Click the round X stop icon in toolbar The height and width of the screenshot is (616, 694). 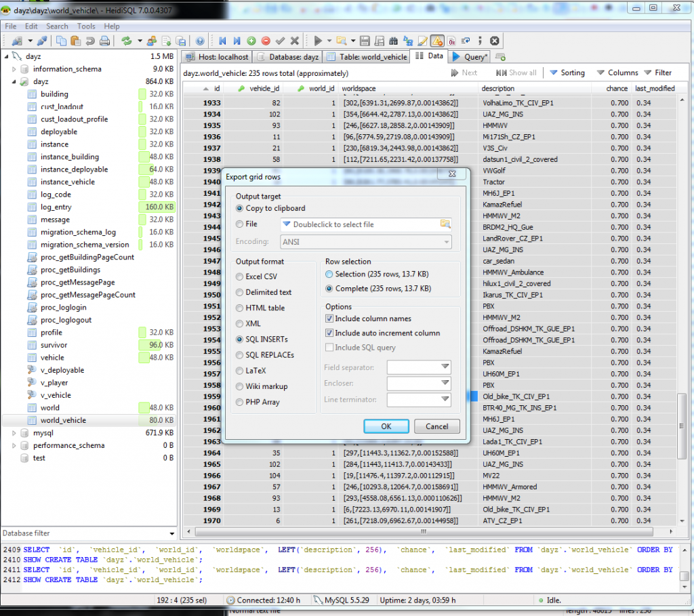[494, 41]
